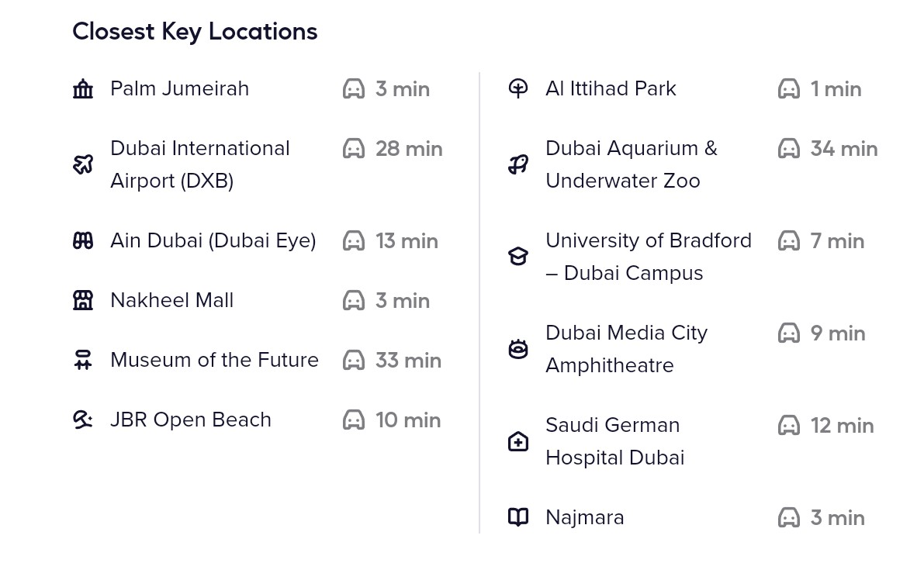Click the tree icon next to Al Ittihad Park

[518, 89]
